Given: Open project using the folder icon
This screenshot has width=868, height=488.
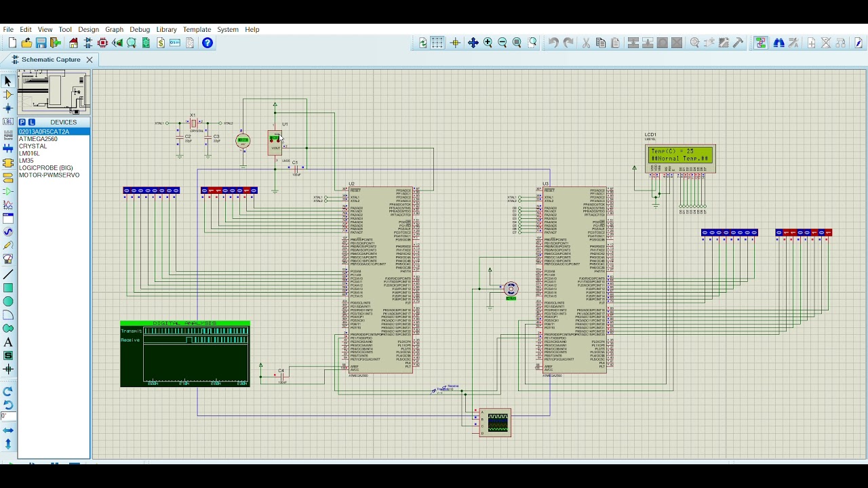Looking at the screenshot, I should (x=26, y=43).
